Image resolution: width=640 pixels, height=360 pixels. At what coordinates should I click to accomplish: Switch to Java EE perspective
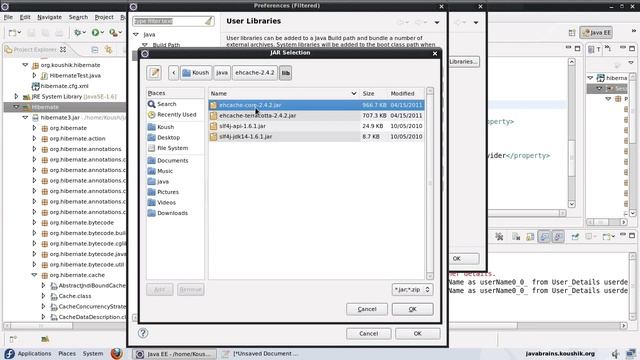coord(596,33)
